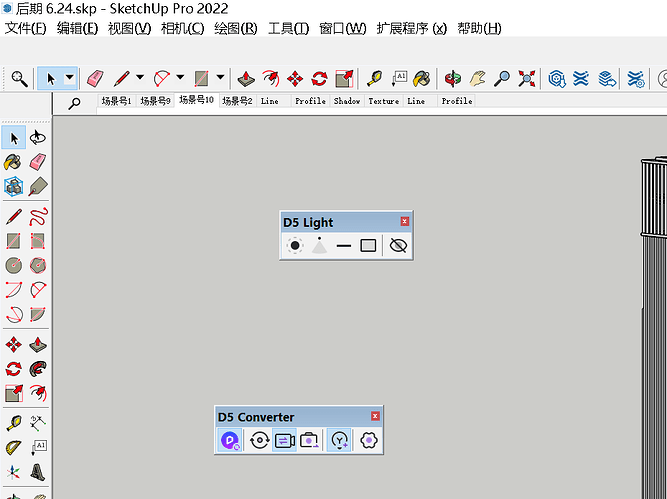
Task: Select the Dimensions tool in left palette
Action: click(38, 423)
